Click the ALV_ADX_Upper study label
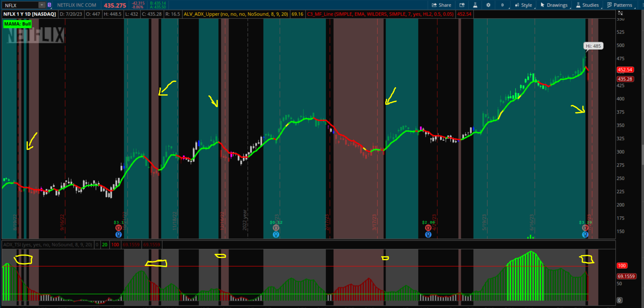Viewport: 644px width, 308px height. click(236, 14)
